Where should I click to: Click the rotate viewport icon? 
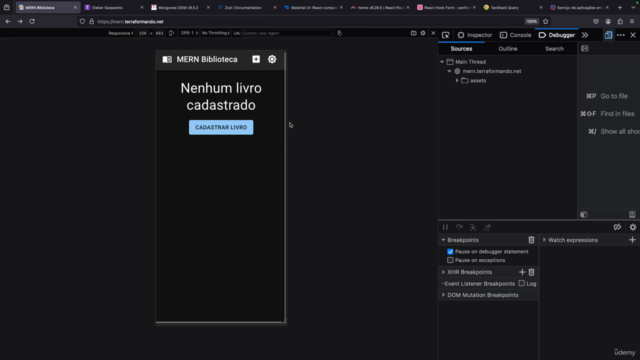click(171, 33)
